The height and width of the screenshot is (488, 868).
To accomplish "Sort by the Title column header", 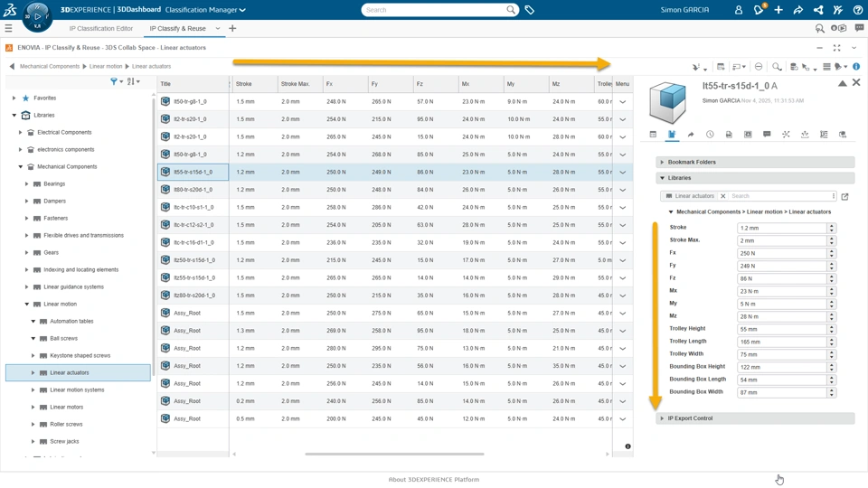I will pos(193,84).
